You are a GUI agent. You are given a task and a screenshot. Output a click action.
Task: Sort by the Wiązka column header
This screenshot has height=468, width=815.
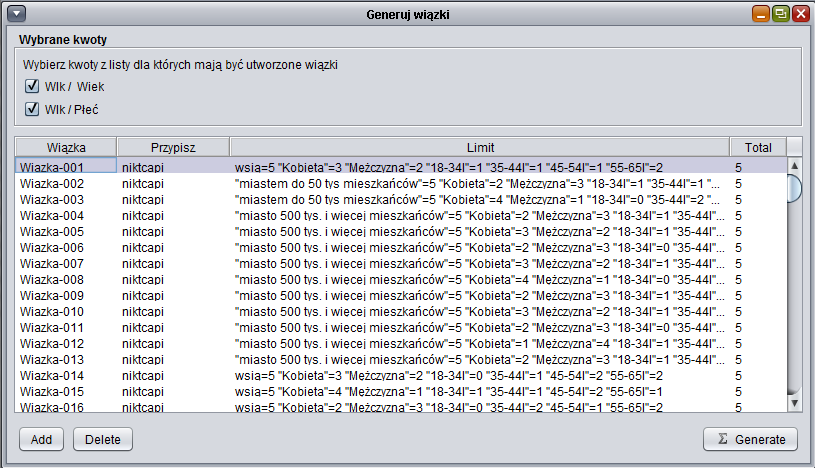[x=66, y=147]
